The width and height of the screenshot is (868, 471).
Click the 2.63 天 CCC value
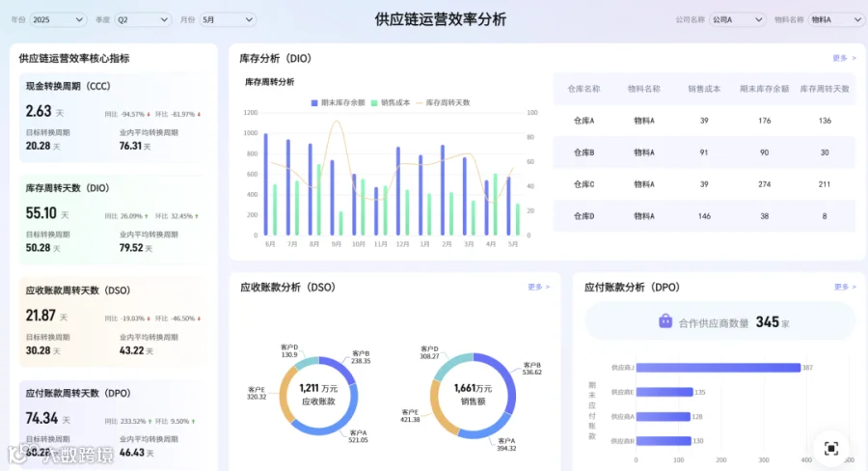coord(44,111)
